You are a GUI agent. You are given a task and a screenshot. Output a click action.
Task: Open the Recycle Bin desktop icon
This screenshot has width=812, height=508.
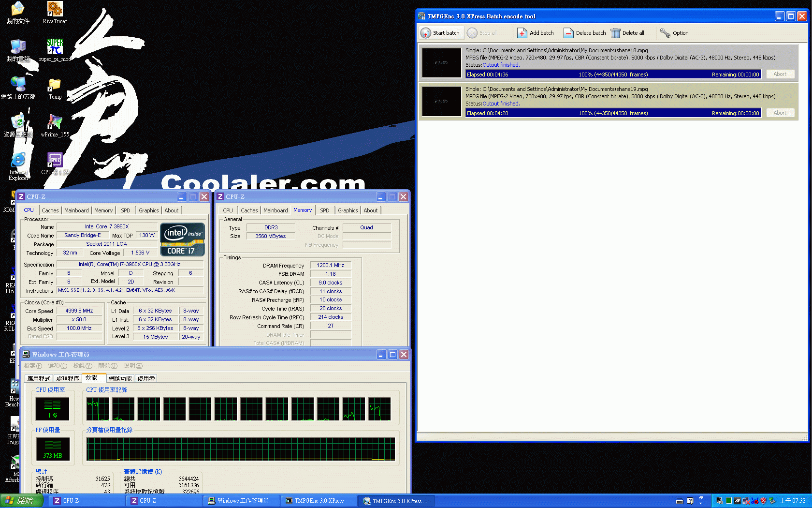18,126
